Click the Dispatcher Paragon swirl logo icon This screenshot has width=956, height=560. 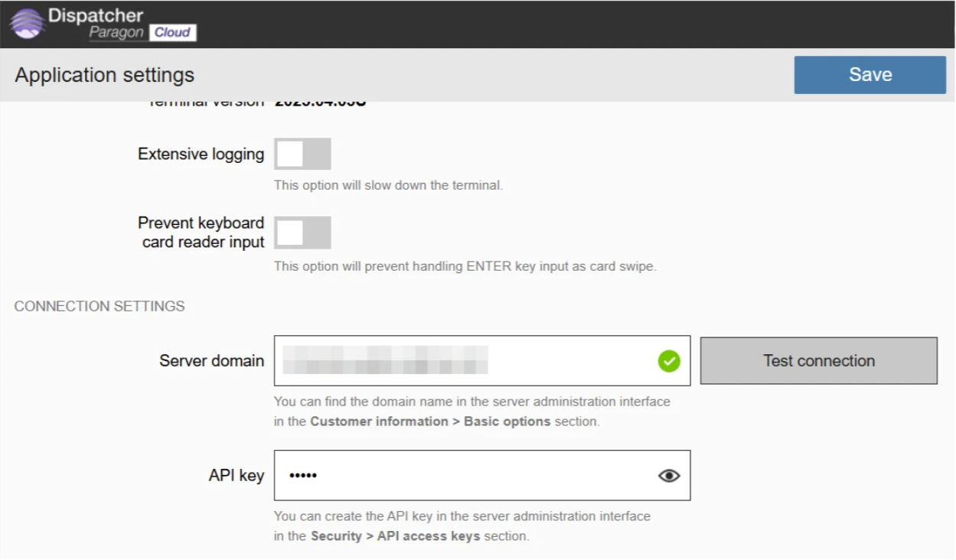27,24
